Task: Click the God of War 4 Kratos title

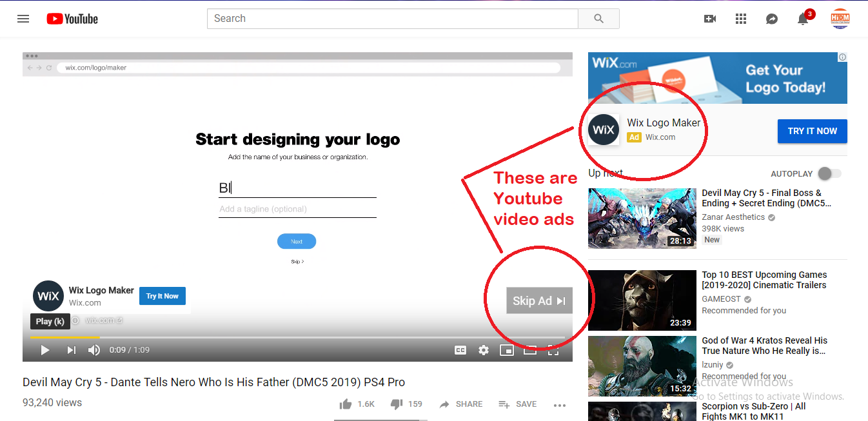Action: pyautogui.click(x=764, y=346)
